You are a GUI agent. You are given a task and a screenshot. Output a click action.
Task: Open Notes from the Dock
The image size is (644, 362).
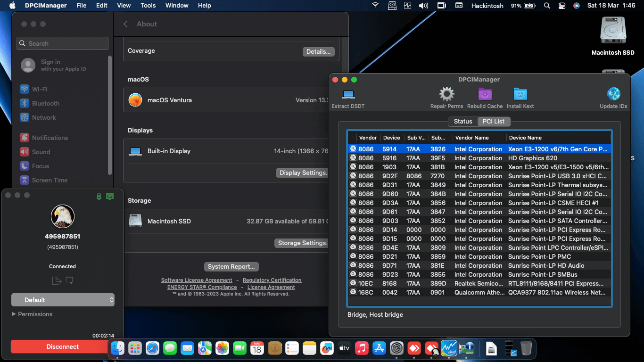pyautogui.click(x=309, y=348)
